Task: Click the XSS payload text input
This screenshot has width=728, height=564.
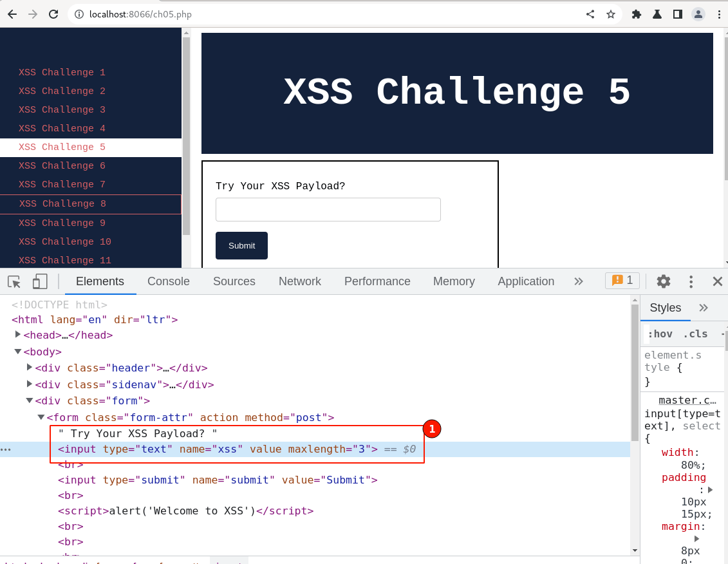Action: click(x=328, y=210)
